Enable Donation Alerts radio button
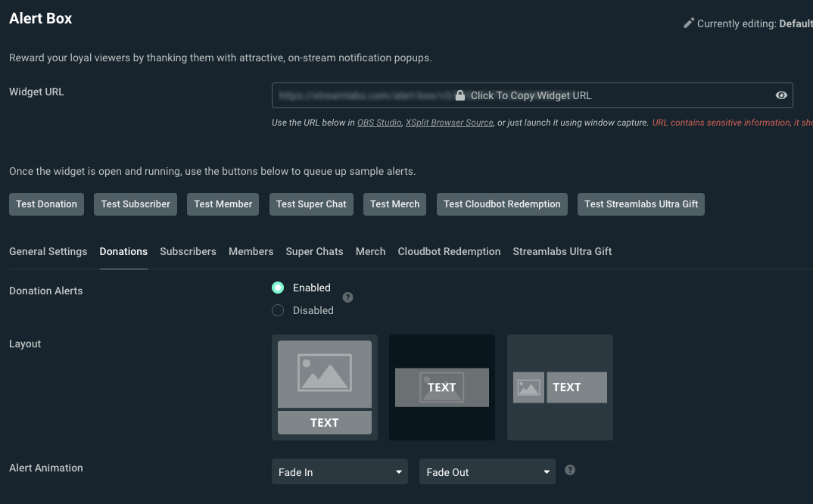Screen dimensions: 813x504 278,288
